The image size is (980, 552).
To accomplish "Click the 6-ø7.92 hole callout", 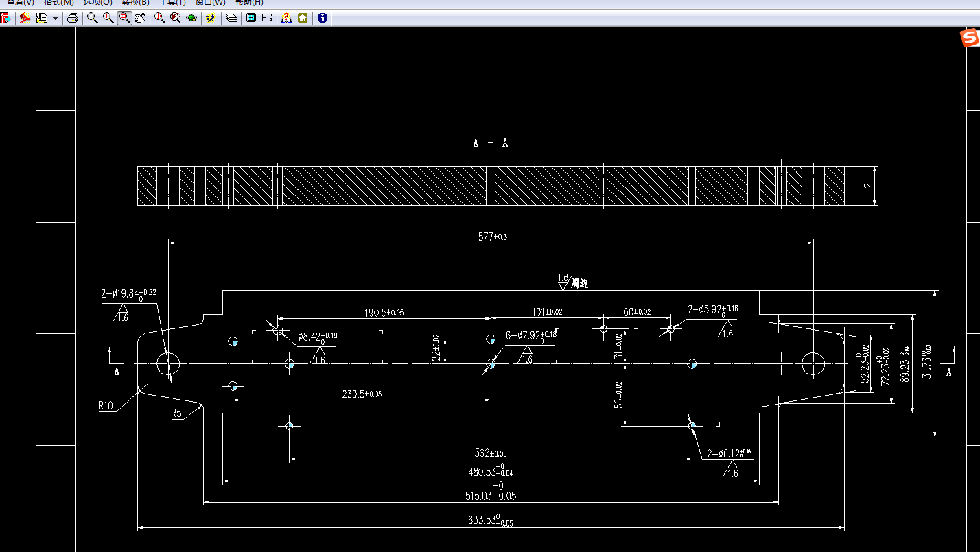I will [x=531, y=335].
